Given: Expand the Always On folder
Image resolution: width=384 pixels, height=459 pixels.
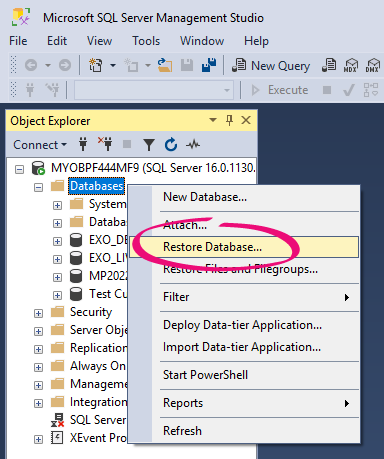Looking at the screenshot, I should 39,367.
